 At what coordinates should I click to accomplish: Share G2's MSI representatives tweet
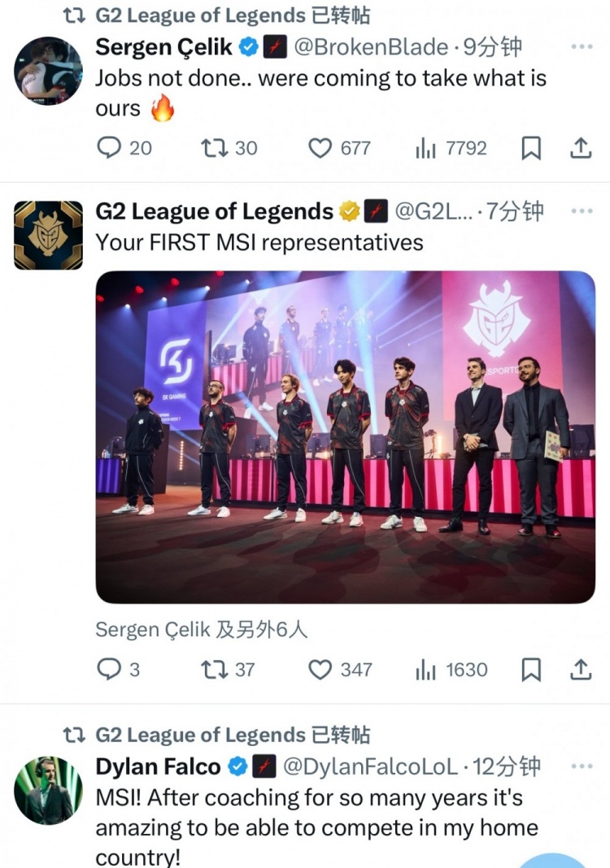[x=581, y=670]
